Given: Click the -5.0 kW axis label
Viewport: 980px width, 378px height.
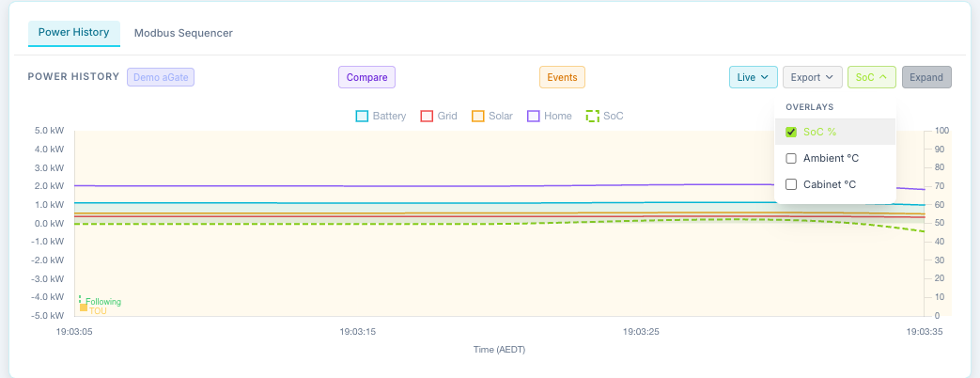Looking at the screenshot, I should pyautogui.click(x=49, y=315).
